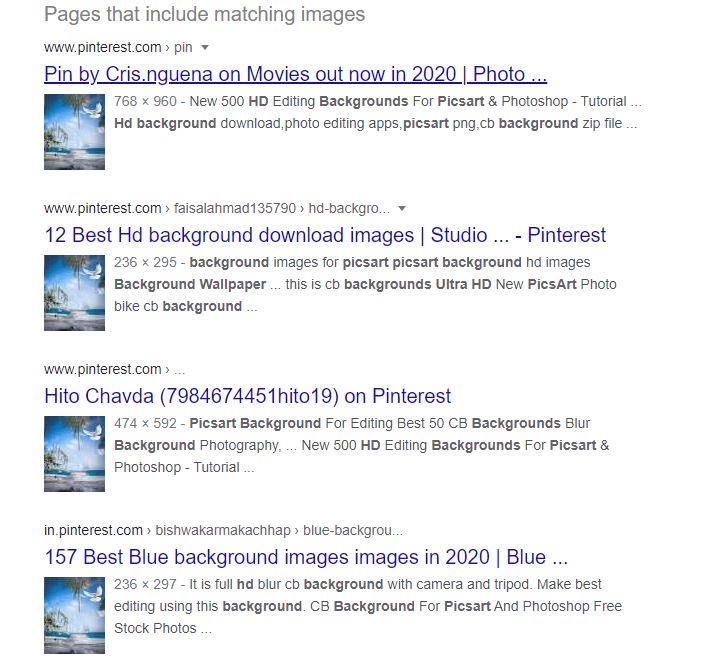Image resolution: width=716 pixels, height=658 pixels.
Task: Click snippet line 'Photoshop - Tutorial ...' under Hito Chavda
Action: (x=184, y=467)
